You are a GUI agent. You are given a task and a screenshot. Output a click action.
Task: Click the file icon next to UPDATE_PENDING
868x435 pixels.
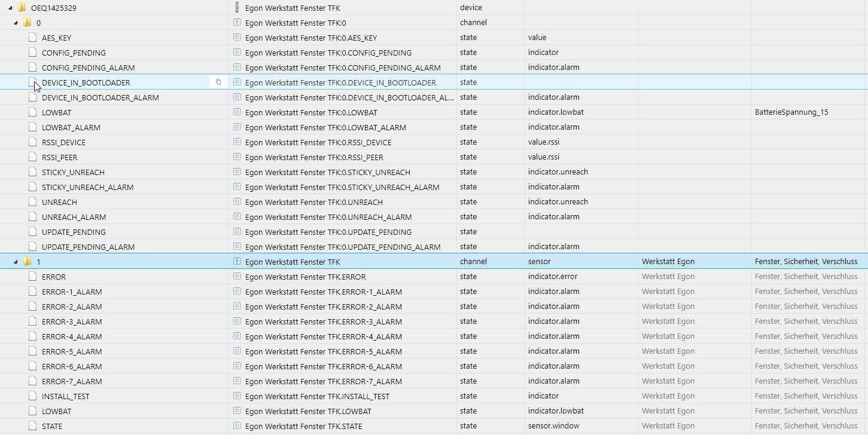coord(33,232)
